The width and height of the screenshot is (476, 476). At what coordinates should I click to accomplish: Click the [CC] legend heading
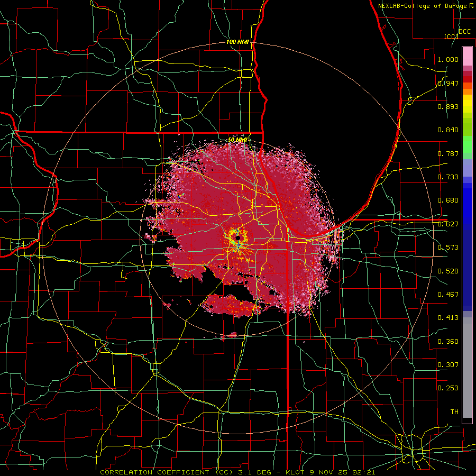(451, 36)
